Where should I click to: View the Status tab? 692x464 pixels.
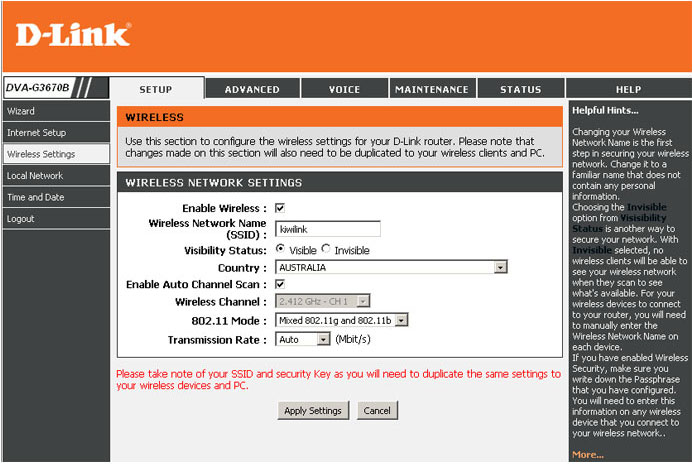521,89
